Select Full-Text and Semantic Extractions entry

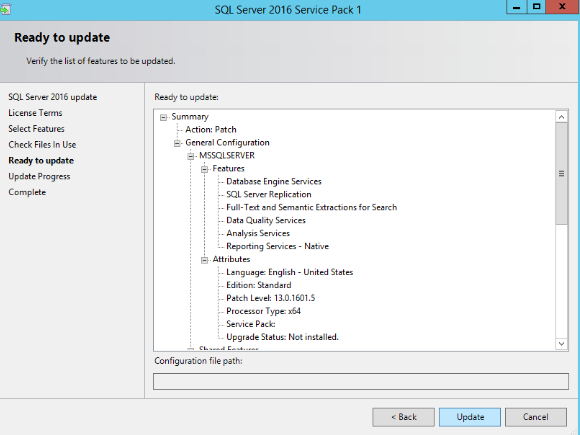[311, 207]
